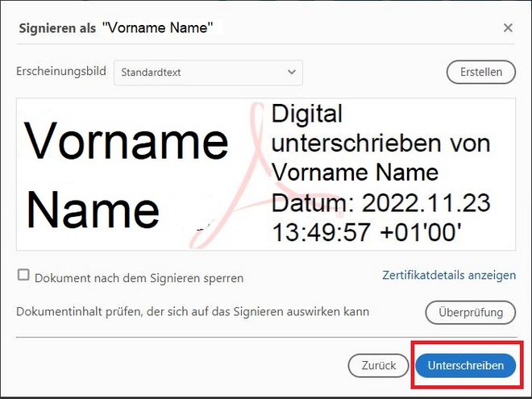
Task: Click the text Dokumentinhalt prüfen, der sich auswirken kann
Action: pos(193,312)
